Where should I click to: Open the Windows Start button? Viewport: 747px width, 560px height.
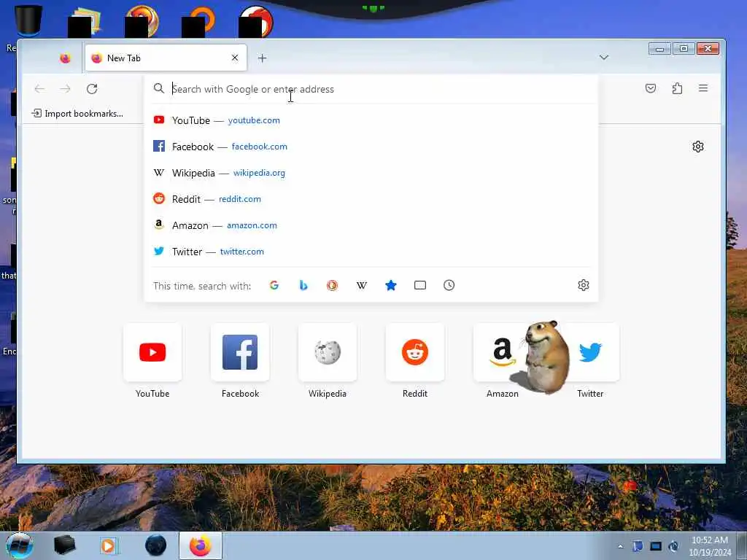click(20, 545)
